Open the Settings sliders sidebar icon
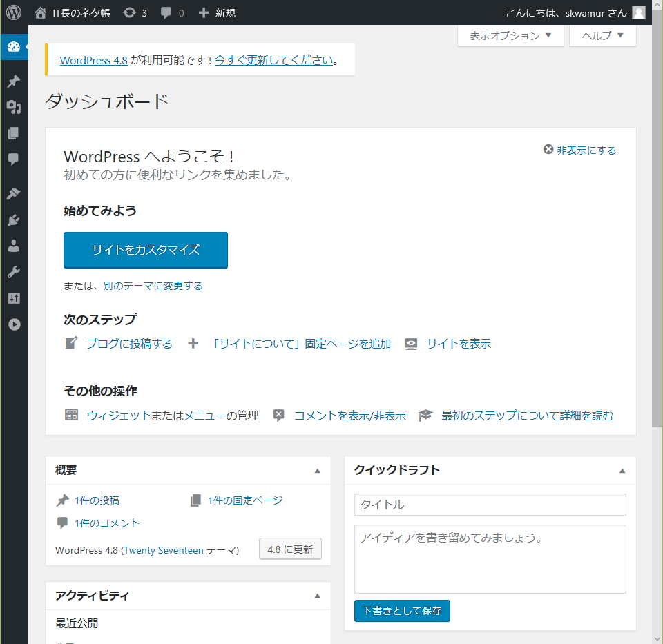 [x=14, y=298]
